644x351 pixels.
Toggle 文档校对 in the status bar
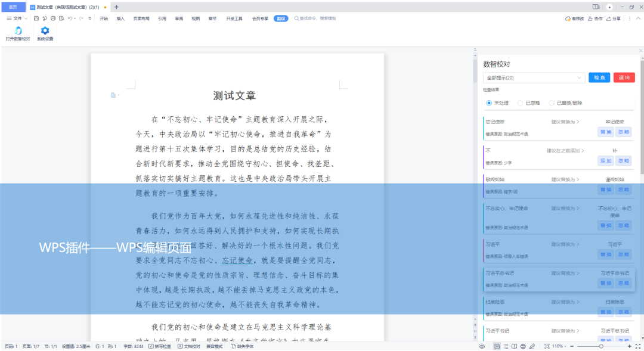pos(189,346)
